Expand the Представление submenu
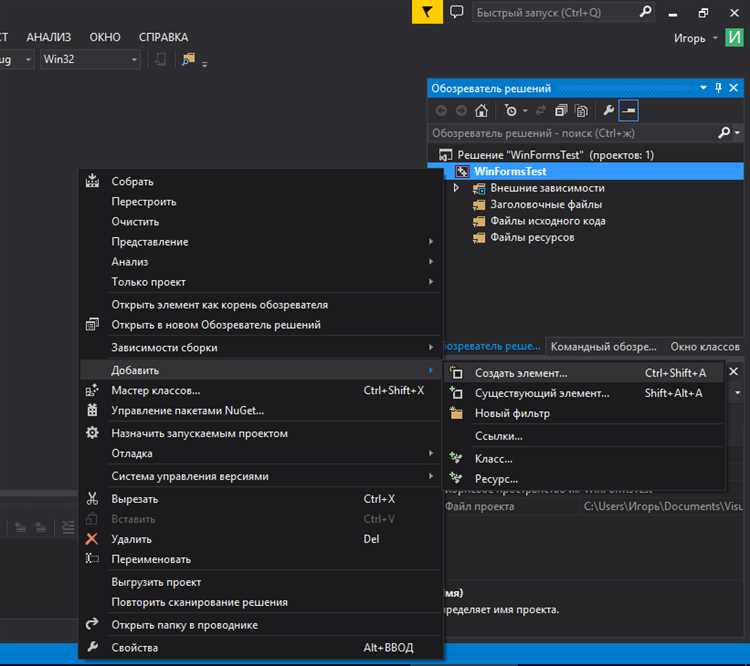Viewport: 750px width, 666px height. point(261,242)
